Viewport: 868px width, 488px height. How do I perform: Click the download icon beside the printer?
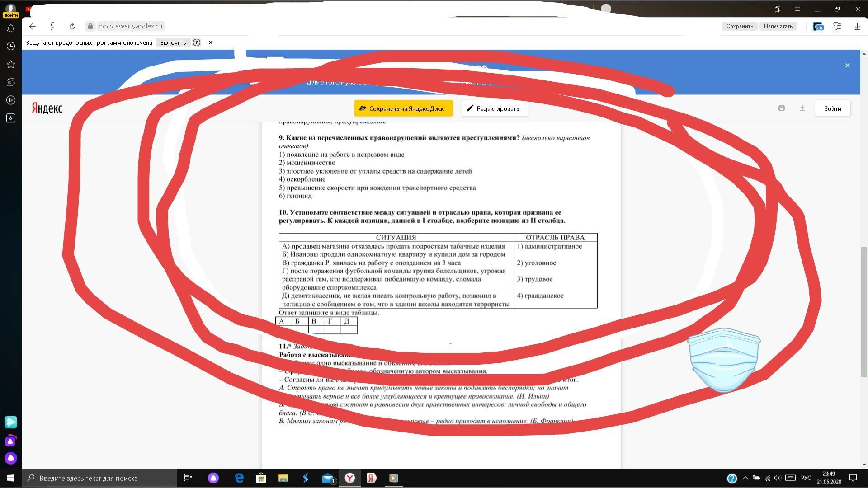coord(802,108)
